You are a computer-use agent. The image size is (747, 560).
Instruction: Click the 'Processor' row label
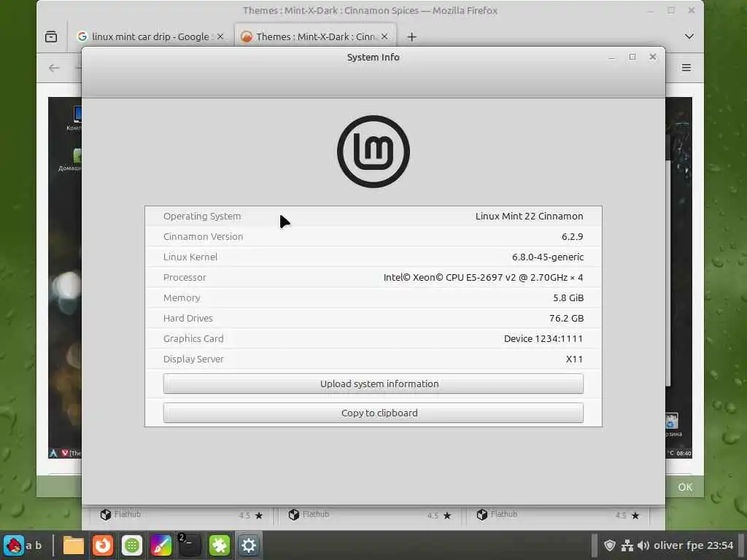point(185,278)
